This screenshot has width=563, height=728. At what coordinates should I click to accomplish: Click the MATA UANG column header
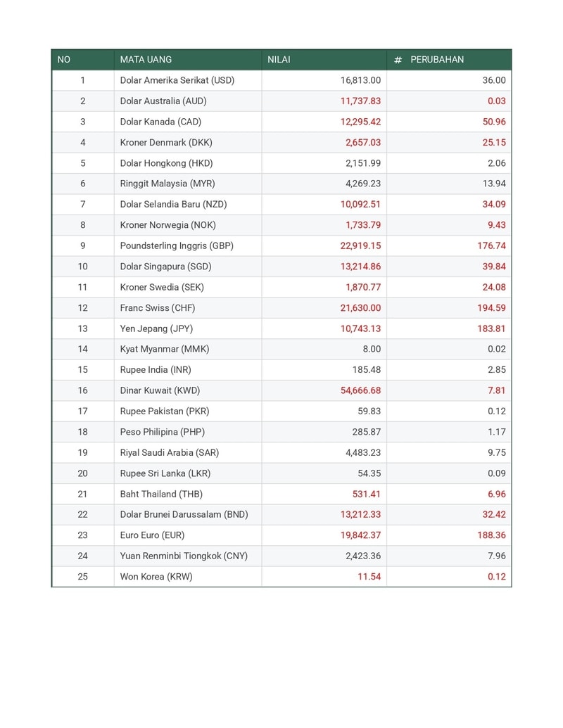point(146,60)
